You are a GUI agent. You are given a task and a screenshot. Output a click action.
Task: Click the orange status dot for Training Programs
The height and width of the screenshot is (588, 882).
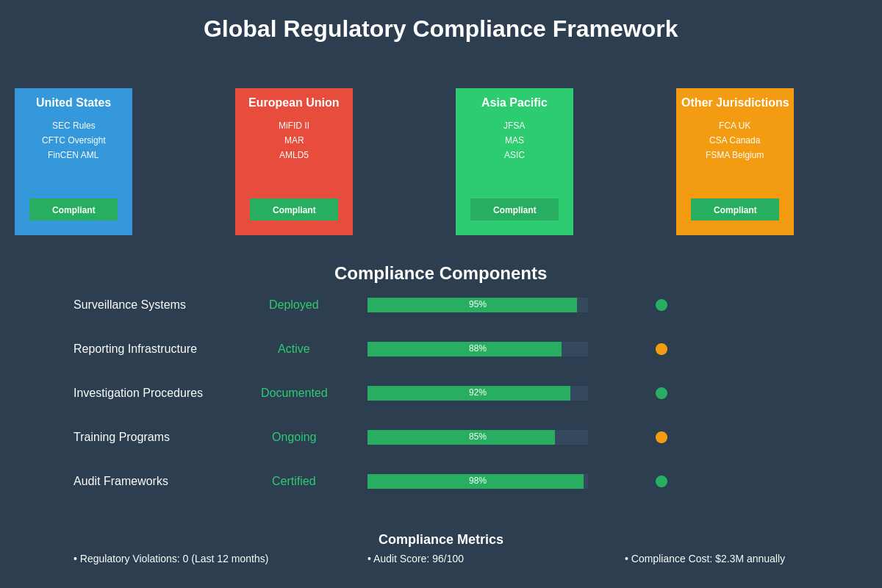[661, 437]
